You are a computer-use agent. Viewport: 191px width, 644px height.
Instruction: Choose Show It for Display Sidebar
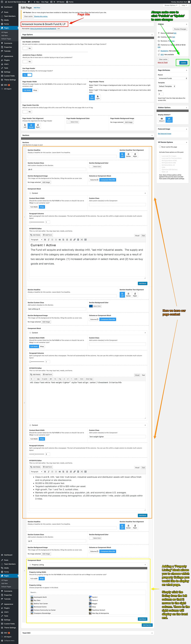(x=162, y=120)
